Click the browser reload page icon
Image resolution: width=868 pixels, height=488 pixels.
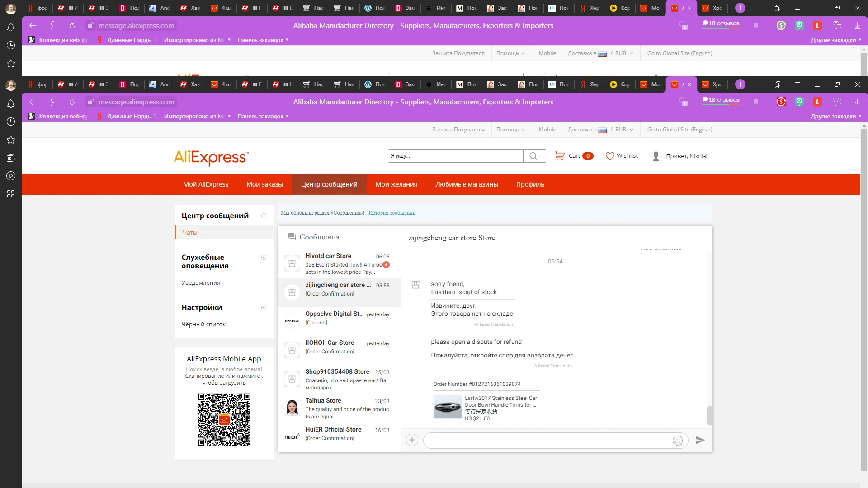(x=72, y=102)
